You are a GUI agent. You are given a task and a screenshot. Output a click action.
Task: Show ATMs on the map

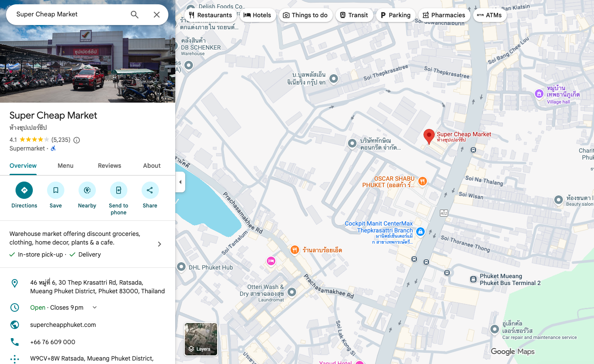pyautogui.click(x=490, y=15)
